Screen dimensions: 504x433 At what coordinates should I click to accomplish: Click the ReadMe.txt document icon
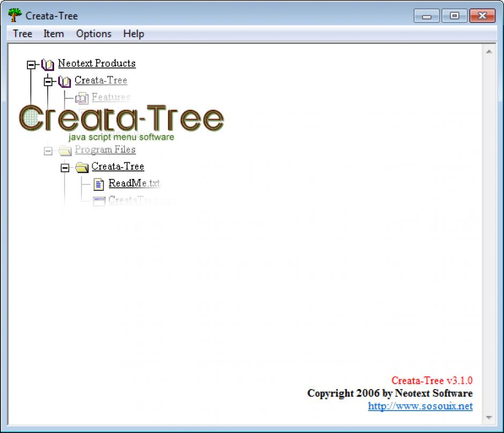pos(99,184)
